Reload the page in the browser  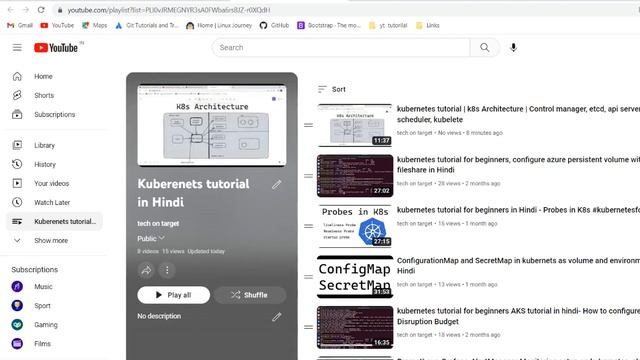pos(41,10)
